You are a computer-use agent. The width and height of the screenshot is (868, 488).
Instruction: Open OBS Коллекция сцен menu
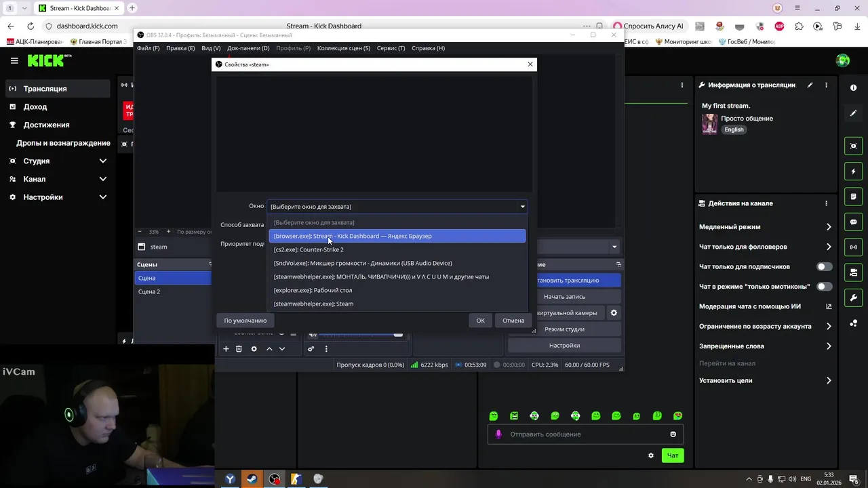[x=344, y=48]
